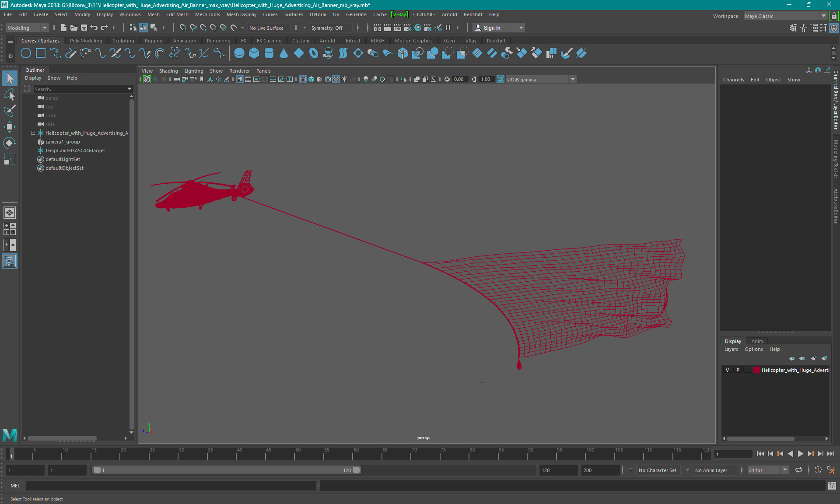Click the MEL script type label
840x504 pixels.
(x=15, y=486)
